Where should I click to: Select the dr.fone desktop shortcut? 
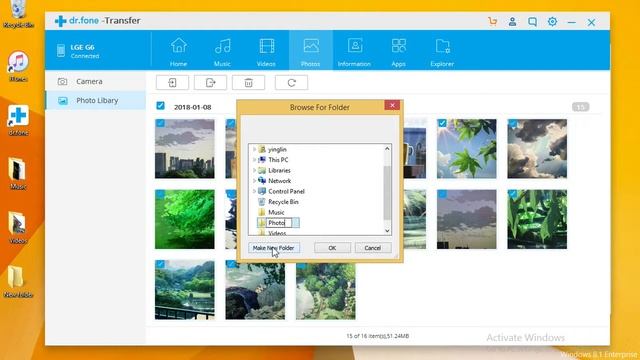[18, 120]
